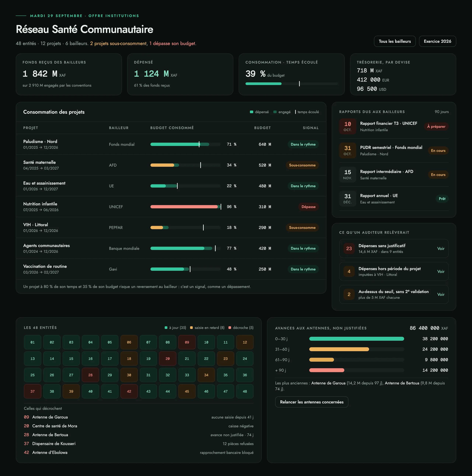The image size is (472, 476).
Task: Click the dépensé legend swatch
Action: (x=251, y=112)
